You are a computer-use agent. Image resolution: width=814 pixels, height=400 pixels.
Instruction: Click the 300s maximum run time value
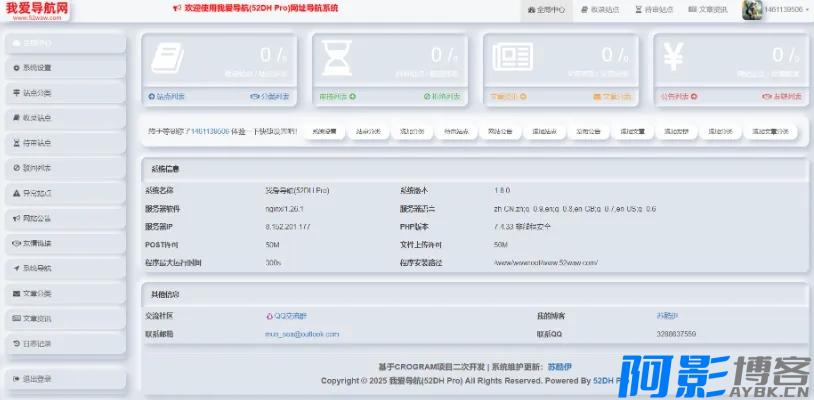(273, 263)
